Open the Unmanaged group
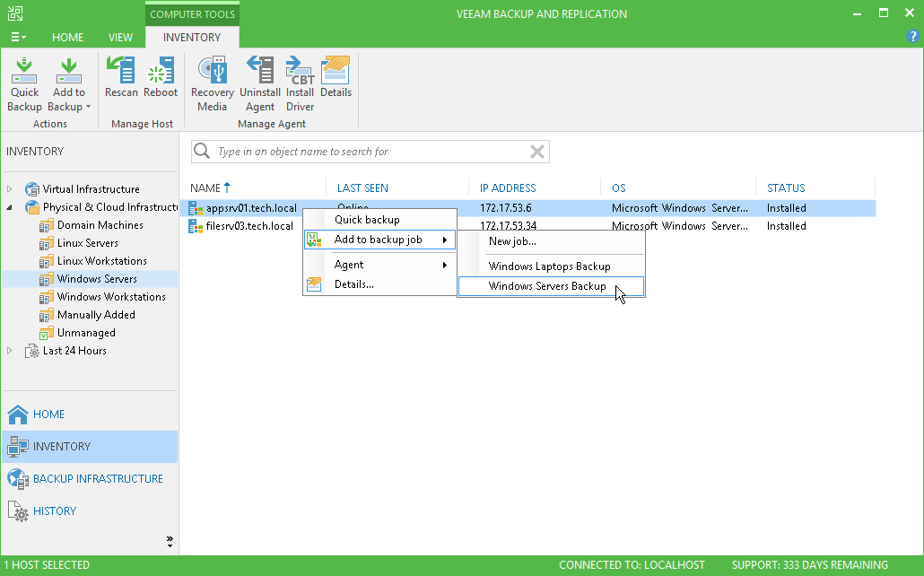 tap(86, 333)
